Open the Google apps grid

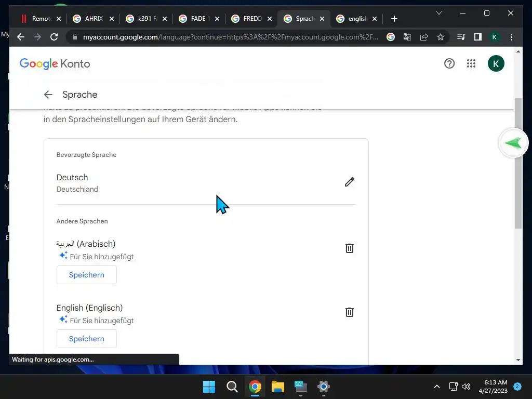[x=471, y=63]
